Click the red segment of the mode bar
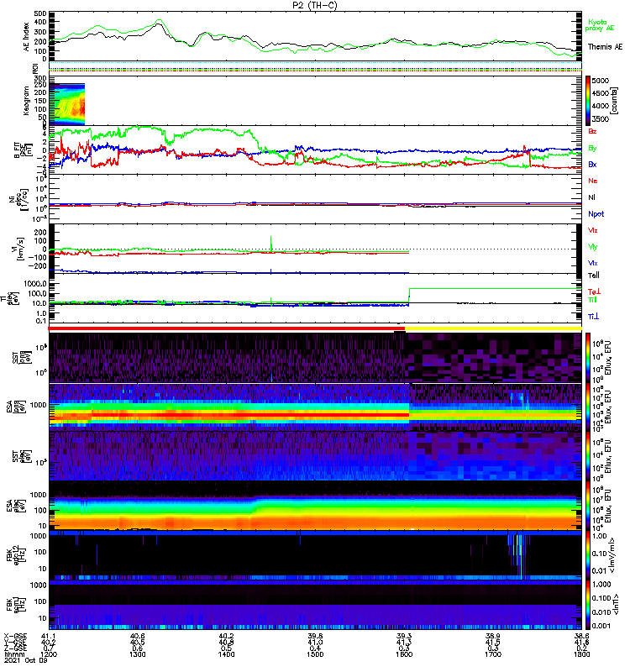This screenshot has height=672, width=630. (227, 328)
